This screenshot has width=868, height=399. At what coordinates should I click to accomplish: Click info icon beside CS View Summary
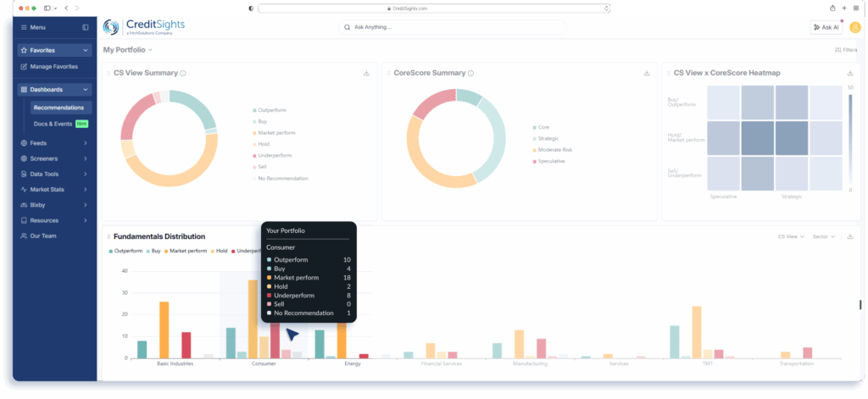(x=183, y=74)
